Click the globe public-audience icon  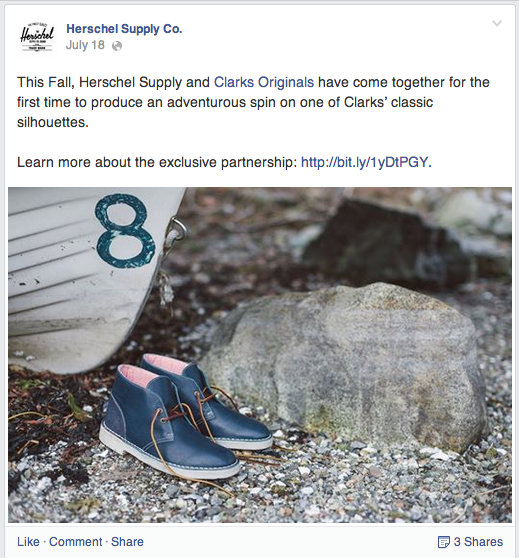pos(117,46)
